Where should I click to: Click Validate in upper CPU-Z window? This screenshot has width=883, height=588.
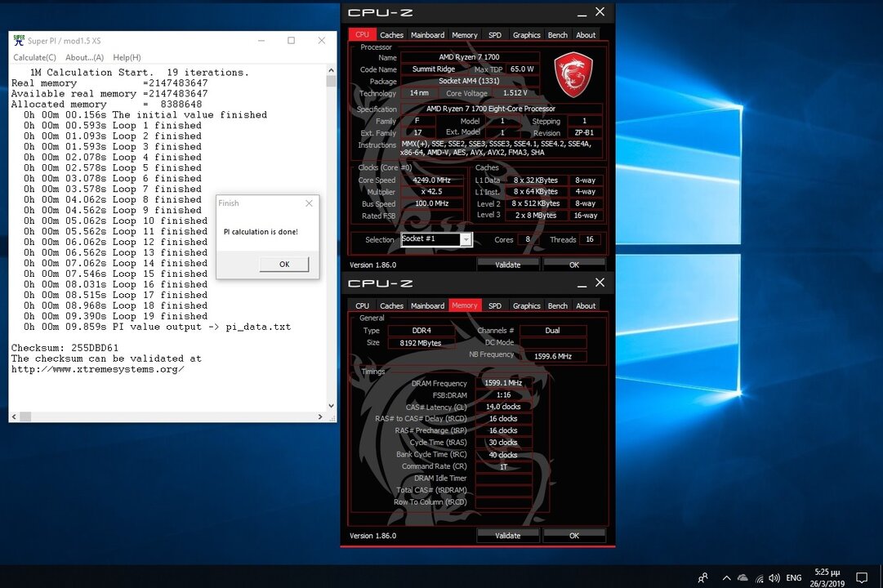pyautogui.click(x=508, y=265)
